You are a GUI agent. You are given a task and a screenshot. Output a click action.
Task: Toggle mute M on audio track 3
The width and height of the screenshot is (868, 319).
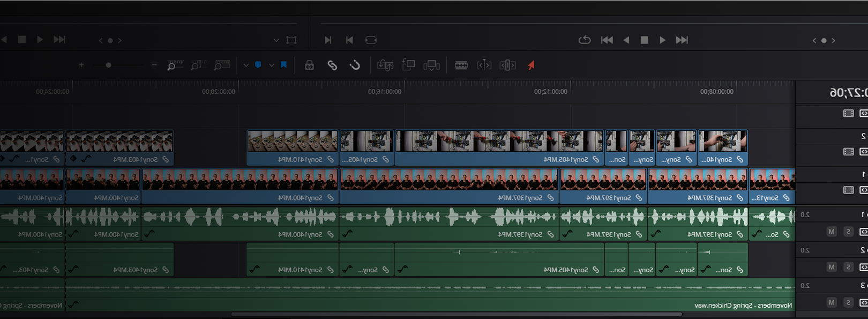tap(831, 302)
